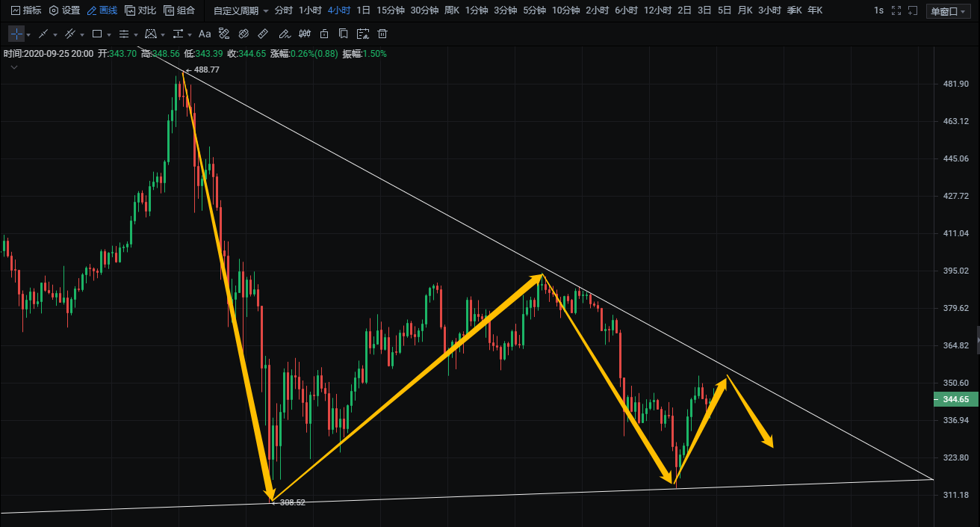This screenshot has height=527, width=980.
Task: Expand the rectangle shape tool options arrow
Action: (x=109, y=35)
